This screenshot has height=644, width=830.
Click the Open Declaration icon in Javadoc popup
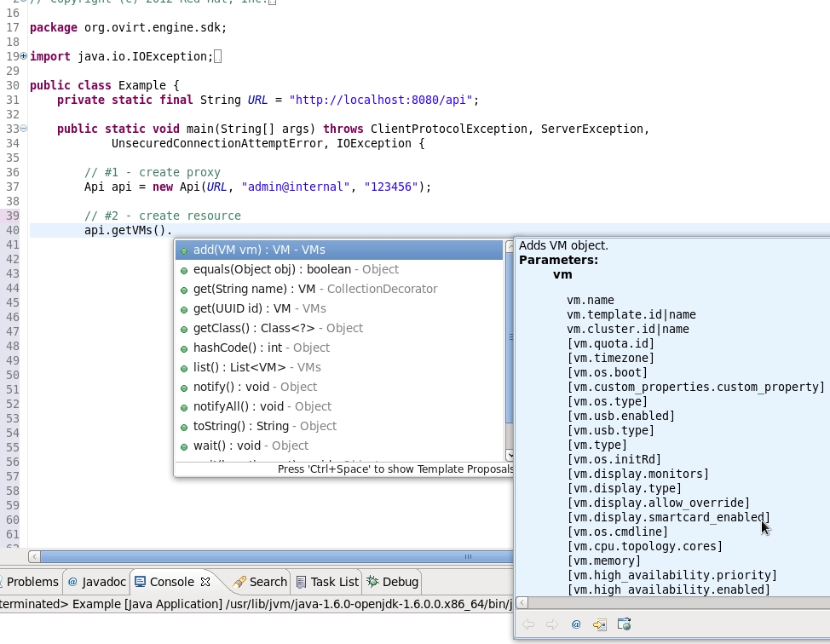coord(600,624)
